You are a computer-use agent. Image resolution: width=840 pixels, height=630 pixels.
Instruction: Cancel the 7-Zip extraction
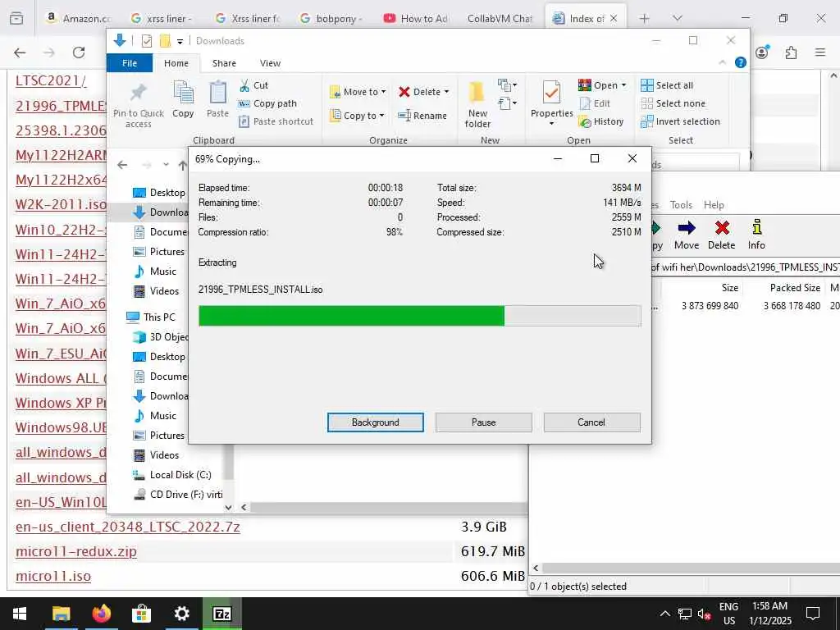(x=591, y=422)
